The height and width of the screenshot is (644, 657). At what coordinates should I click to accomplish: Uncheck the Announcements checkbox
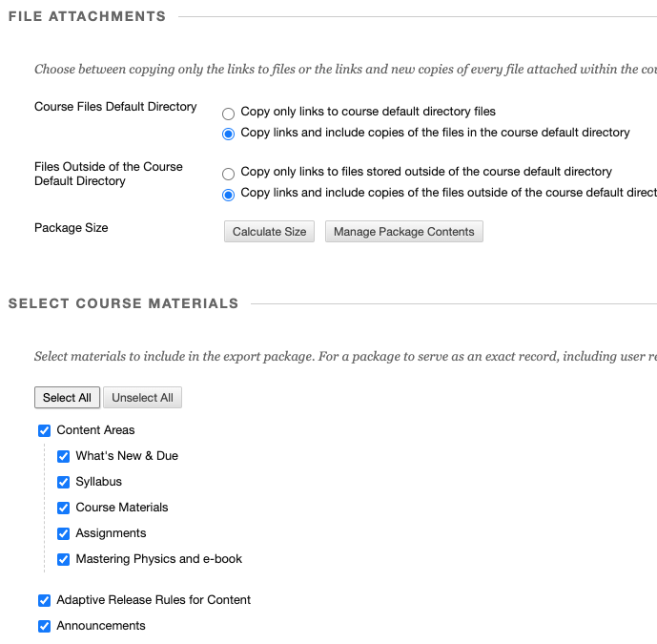(44, 627)
